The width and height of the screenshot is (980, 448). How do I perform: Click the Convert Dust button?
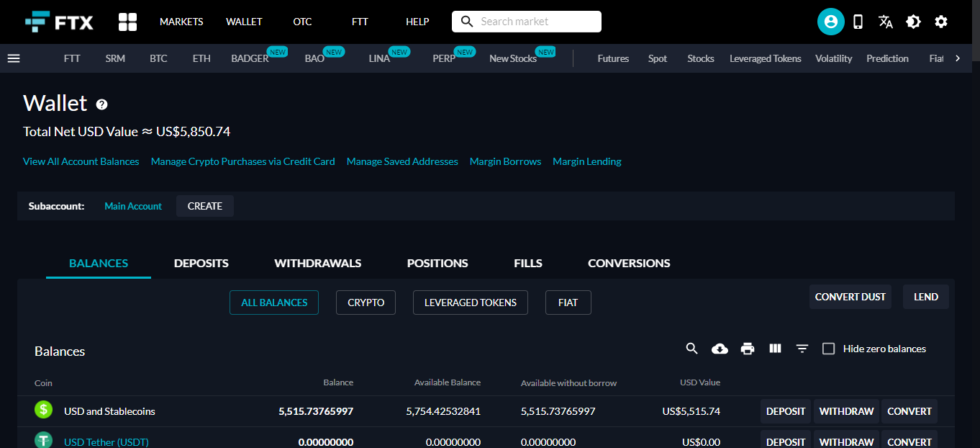[850, 297]
